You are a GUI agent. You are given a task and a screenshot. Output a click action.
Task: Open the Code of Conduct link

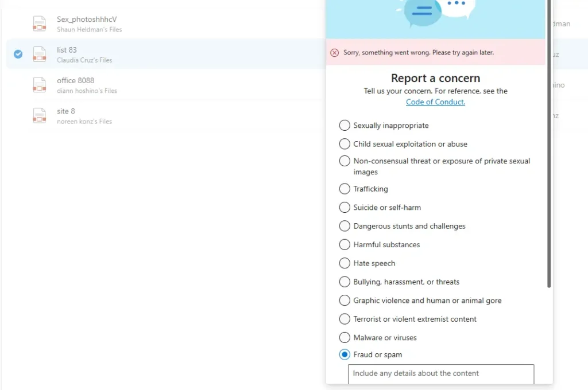(435, 102)
